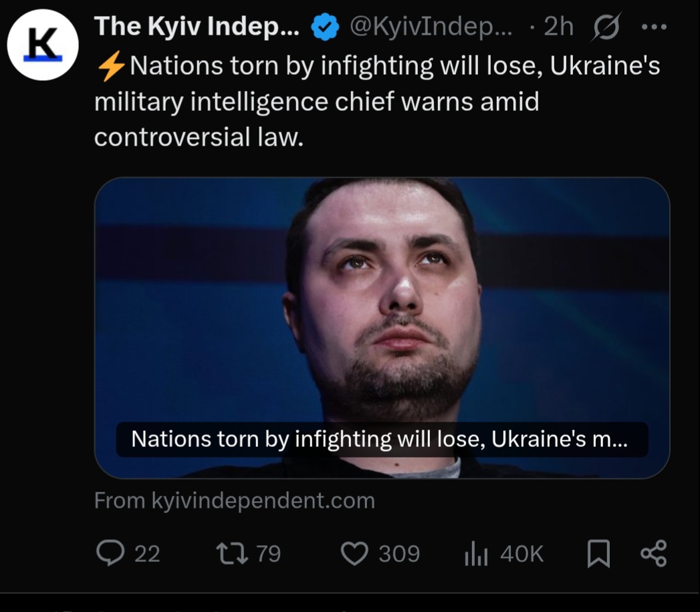Open the @KyivIndep... handle link

[432, 27]
